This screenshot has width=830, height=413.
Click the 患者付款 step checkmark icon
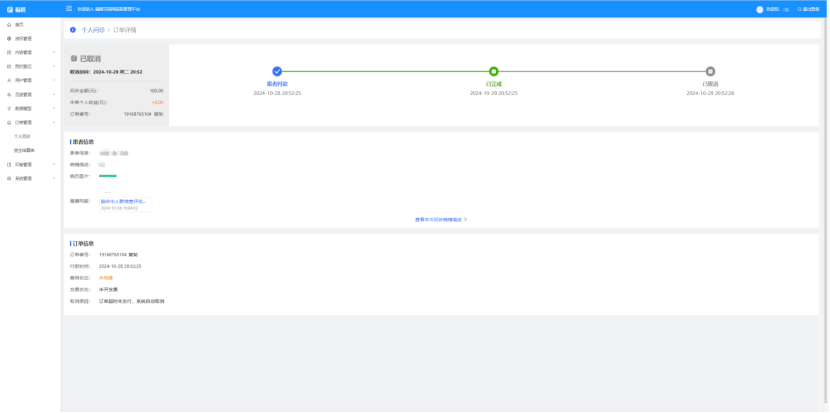(277, 72)
